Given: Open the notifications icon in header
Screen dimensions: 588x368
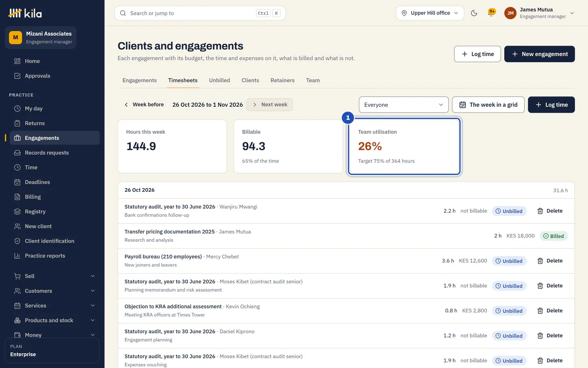Looking at the screenshot, I should 491,13.
